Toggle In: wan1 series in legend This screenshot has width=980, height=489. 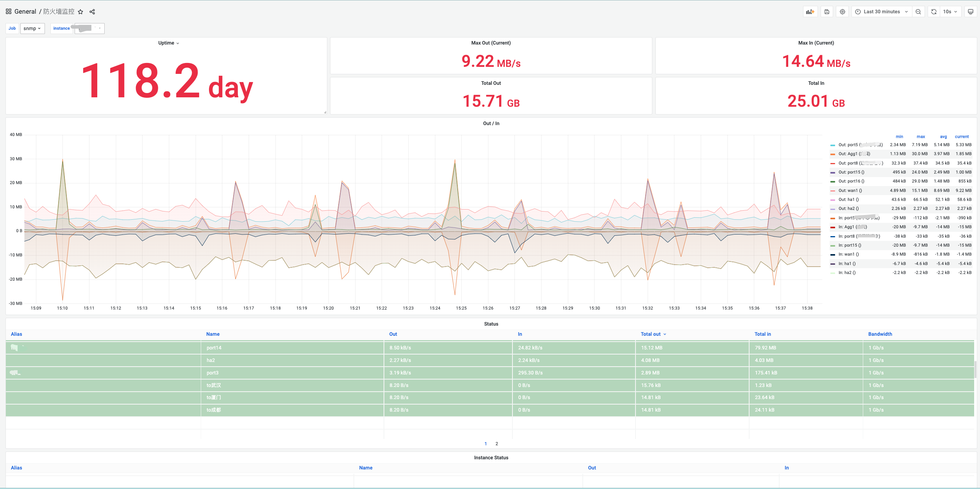coord(848,254)
